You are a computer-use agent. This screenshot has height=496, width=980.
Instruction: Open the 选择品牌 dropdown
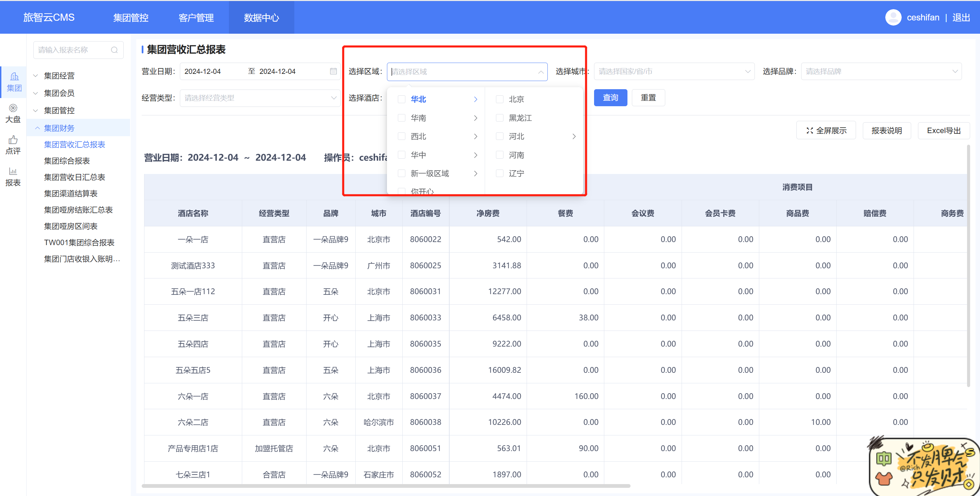881,71
